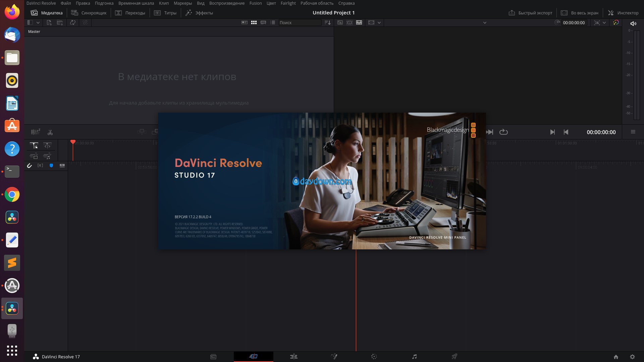
Task: Open the dropdown beside the viewer overlay icon
Action: pos(604,22)
